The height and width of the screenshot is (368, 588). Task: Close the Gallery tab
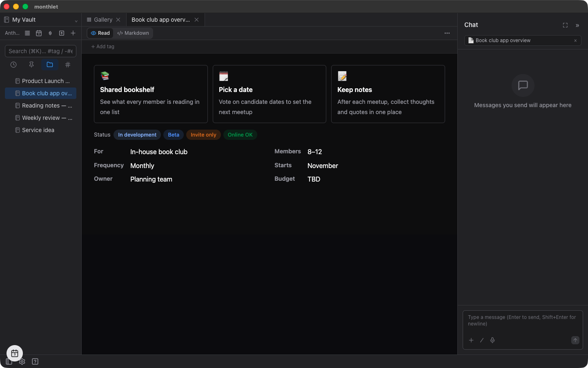click(x=118, y=20)
